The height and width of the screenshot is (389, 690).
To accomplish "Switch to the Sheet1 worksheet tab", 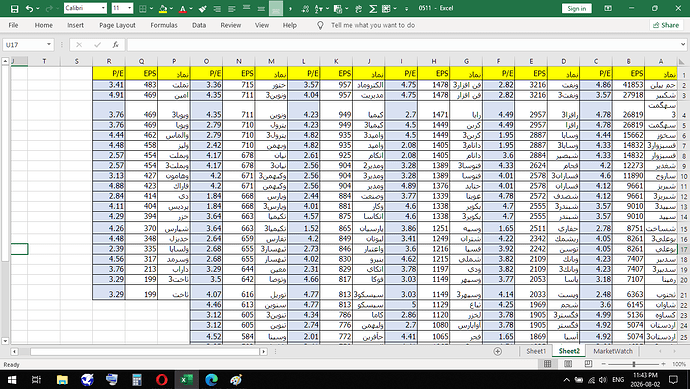I will [x=536, y=351].
